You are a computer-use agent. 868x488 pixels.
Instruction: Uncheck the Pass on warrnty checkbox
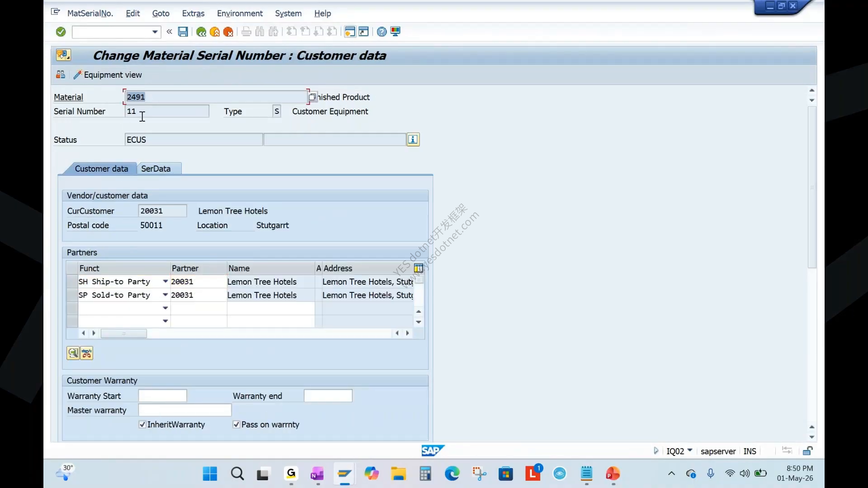pos(236,424)
